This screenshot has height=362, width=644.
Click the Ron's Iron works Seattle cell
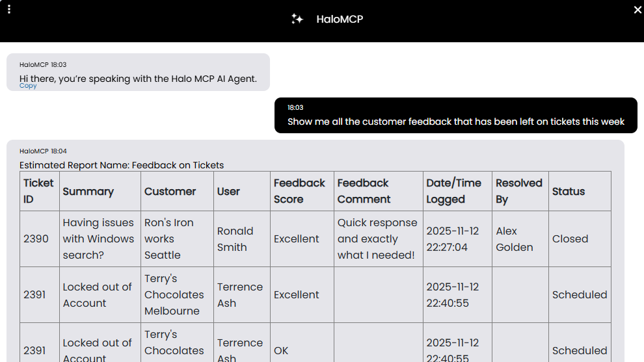pyautogui.click(x=169, y=239)
